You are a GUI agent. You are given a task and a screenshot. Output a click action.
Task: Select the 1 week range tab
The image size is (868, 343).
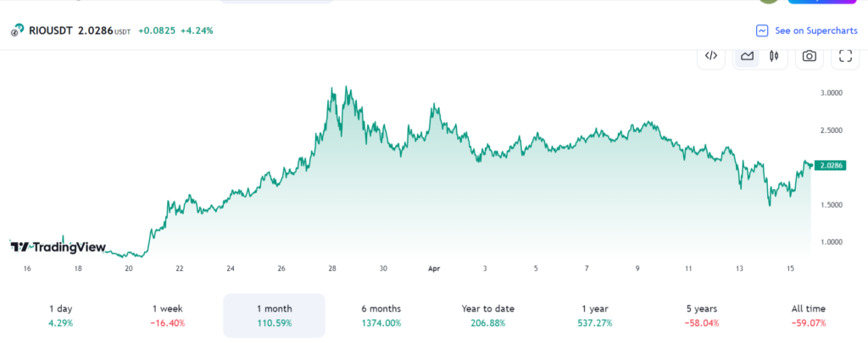tap(167, 315)
